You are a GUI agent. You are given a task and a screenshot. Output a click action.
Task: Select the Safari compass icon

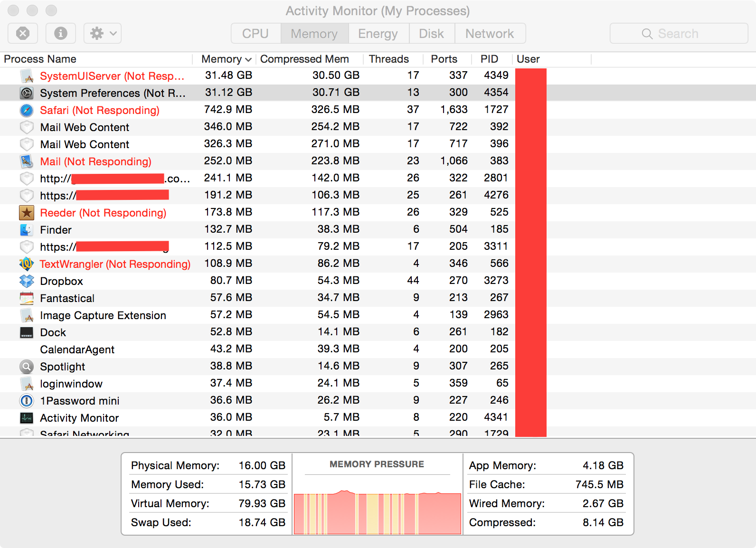(27, 110)
